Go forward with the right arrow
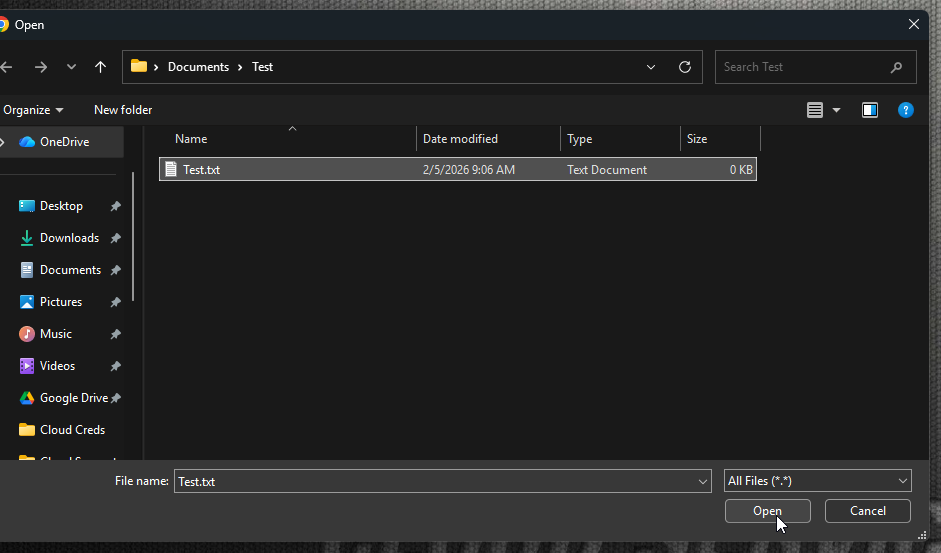 pos(41,67)
